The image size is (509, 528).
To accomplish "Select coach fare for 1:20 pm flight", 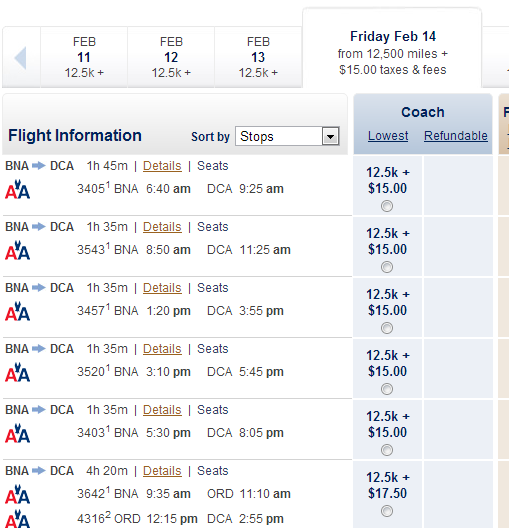I will pyautogui.click(x=387, y=328).
